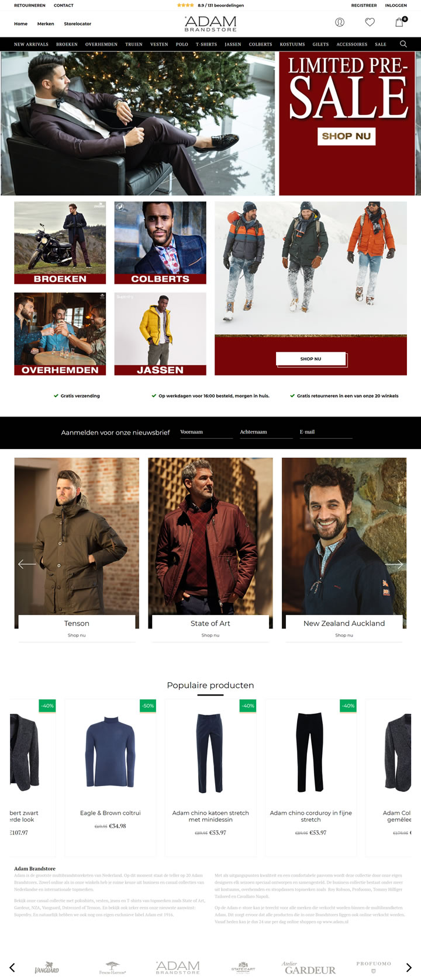Click Shop Nu under the winter jackets image
The width and height of the screenshot is (421, 980).
tap(310, 359)
